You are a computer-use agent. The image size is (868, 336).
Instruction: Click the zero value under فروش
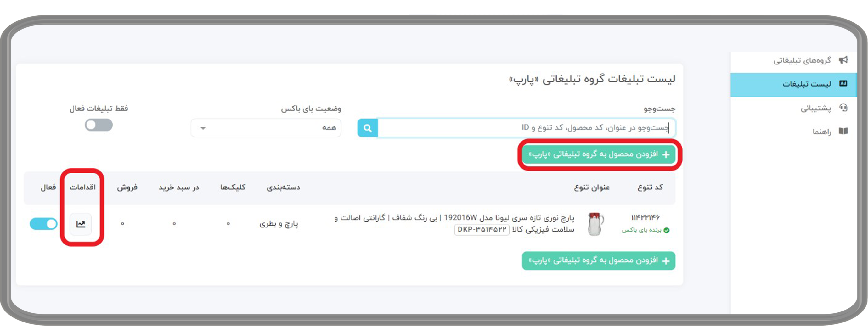(x=123, y=224)
